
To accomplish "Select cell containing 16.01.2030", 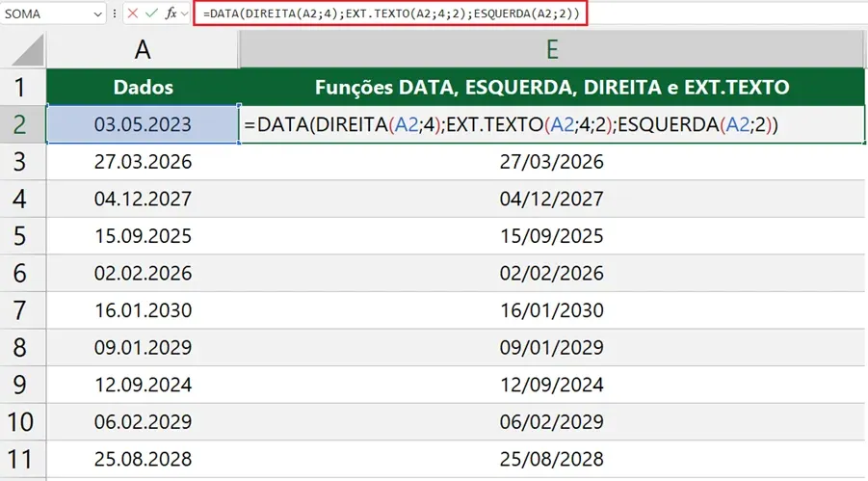I will (143, 309).
